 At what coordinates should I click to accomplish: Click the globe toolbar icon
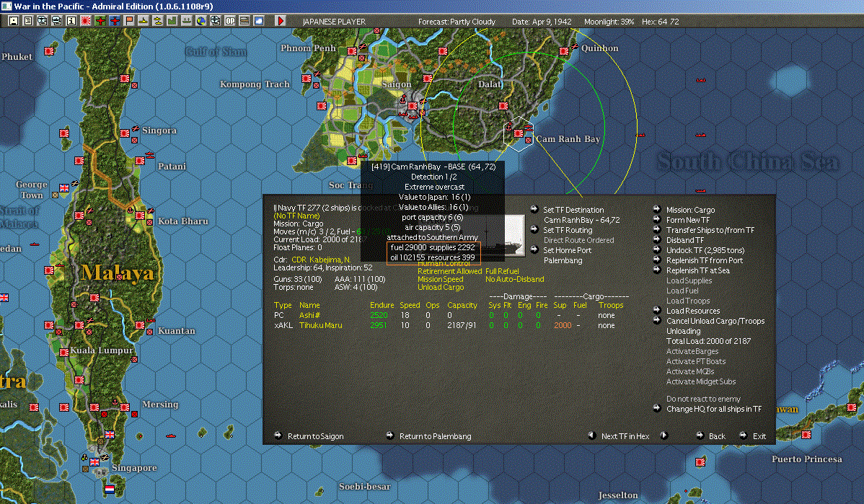(x=201, y=21)
